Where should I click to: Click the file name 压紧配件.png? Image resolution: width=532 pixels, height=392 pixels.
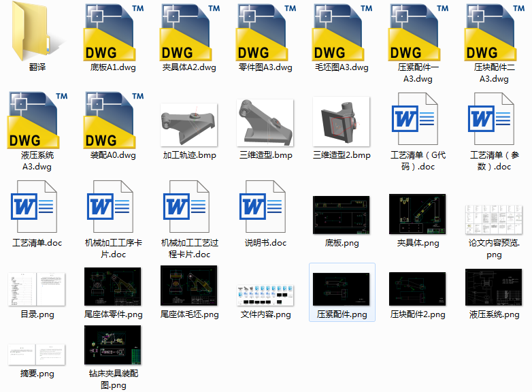point(342,314)
